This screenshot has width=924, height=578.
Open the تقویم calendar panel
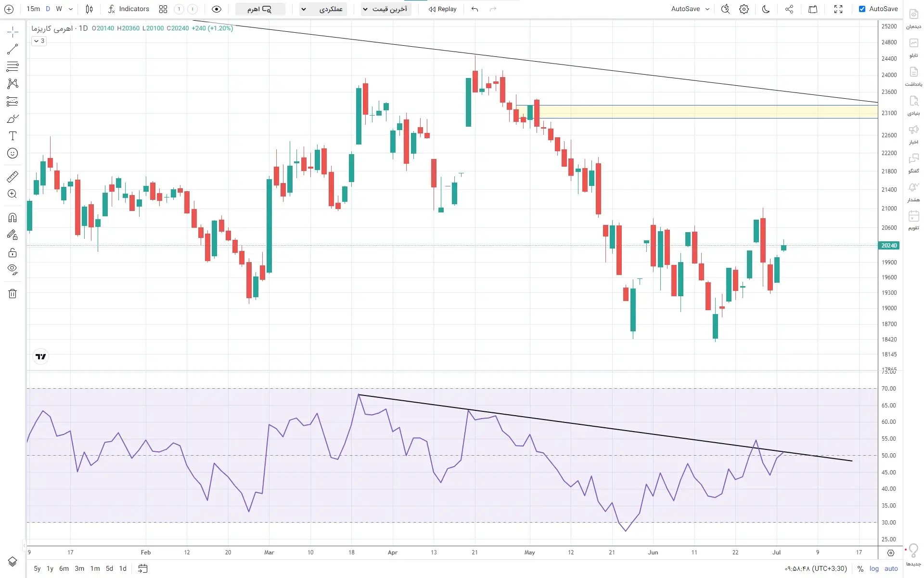point(913,220)
